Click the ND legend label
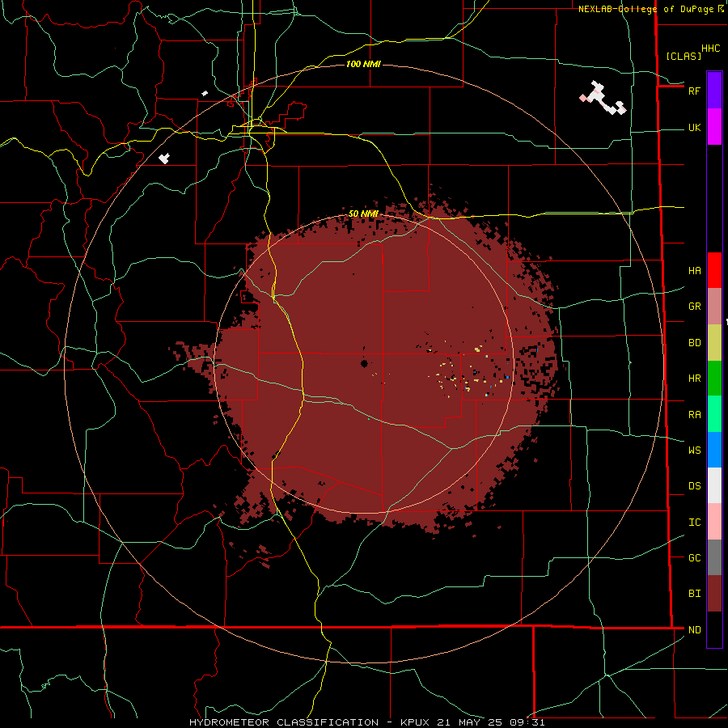728x728 pixels. point(694,630)
